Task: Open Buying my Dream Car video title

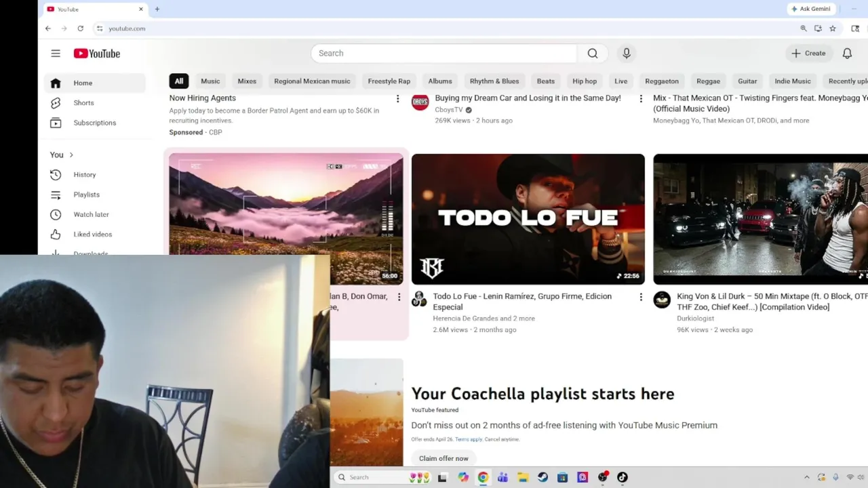Action: 528,98
